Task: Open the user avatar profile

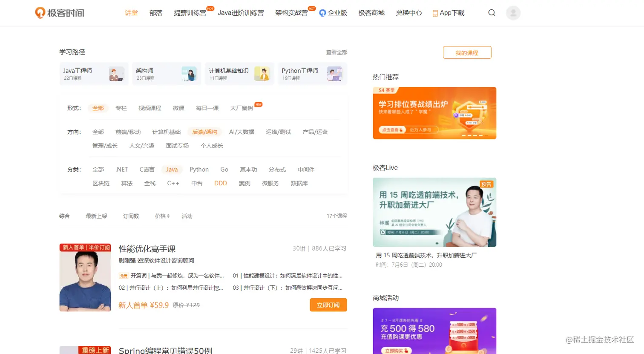Action: (x=513, y=13)
